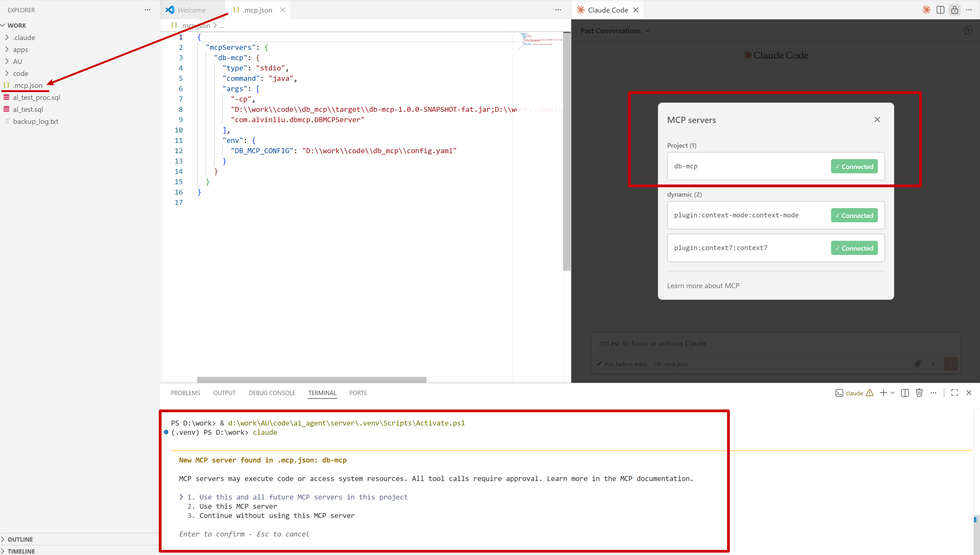Select the Claude Code spark icon in the toolbar
This screenshot has height=555, width=980.
pyautogui.click(x=926, y=10)
